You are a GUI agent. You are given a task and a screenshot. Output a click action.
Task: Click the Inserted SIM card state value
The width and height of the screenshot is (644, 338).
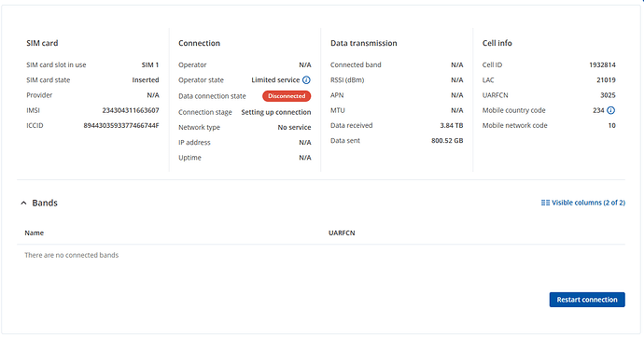point(146,80)
